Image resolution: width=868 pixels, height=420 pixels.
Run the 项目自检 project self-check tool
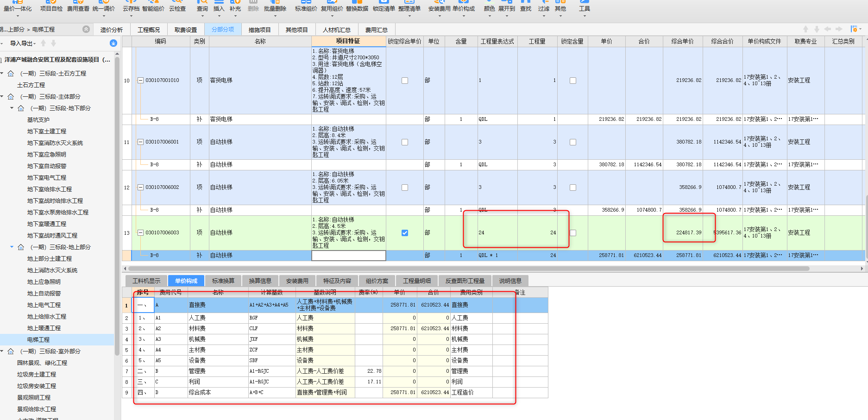(51, 6)
